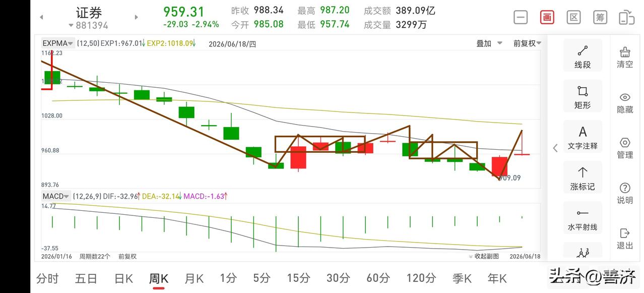Select the 周K weekly candlestick tab

pos(159,278)
